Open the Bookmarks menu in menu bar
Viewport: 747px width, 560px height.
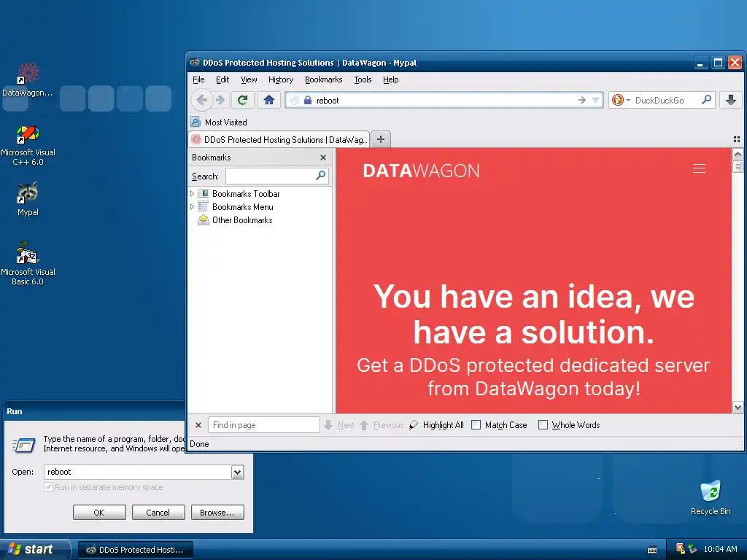[x=323, y=79]
